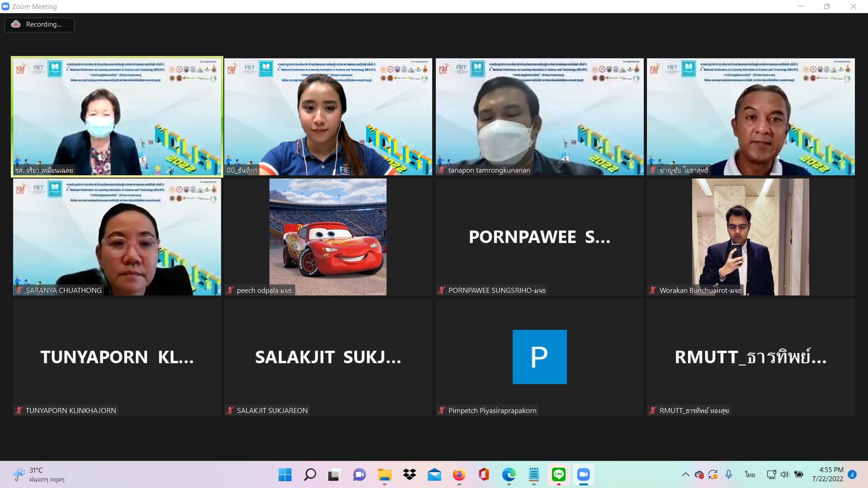Open the LINE app from the taskbar
Viewport: 868px width, 488px height.
coord(559,474)
